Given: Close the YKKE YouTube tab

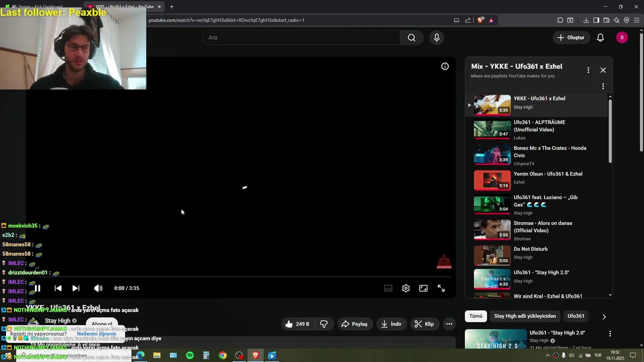Looking at the screenshot, I should click(159, 7).
